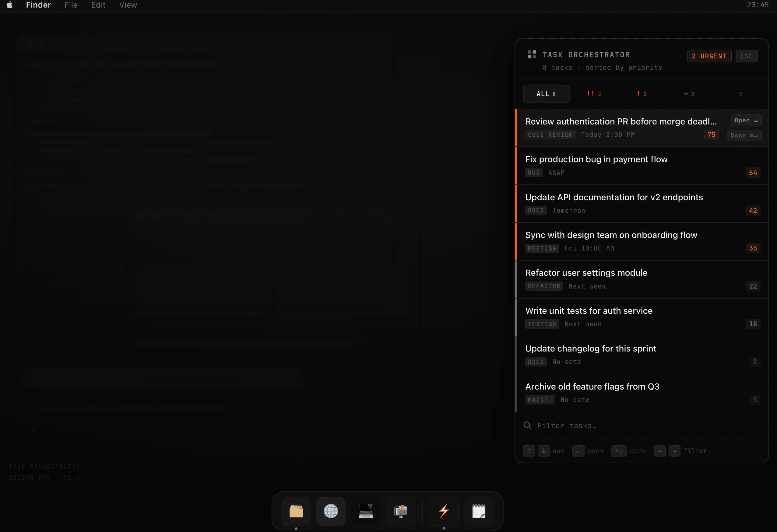Click the 2 URGENT badge
The height and width of the screenshot is (532, 777).
coord(709,56)
